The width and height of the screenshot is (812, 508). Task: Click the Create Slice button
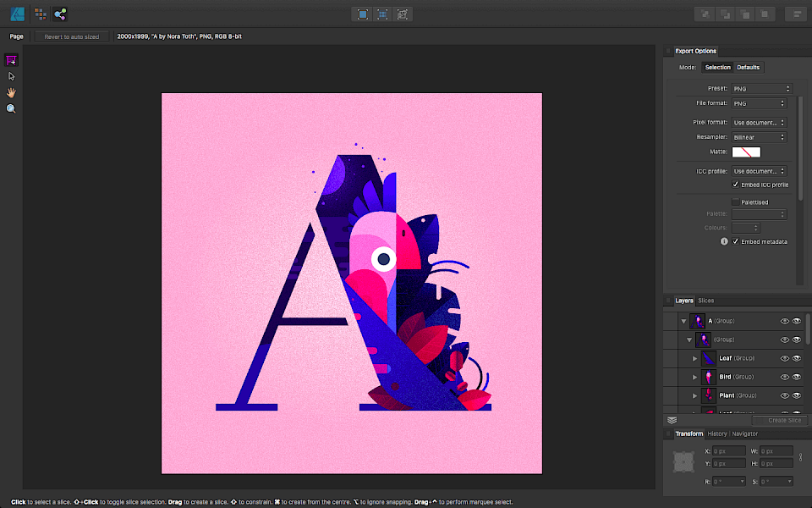[779, 421]
